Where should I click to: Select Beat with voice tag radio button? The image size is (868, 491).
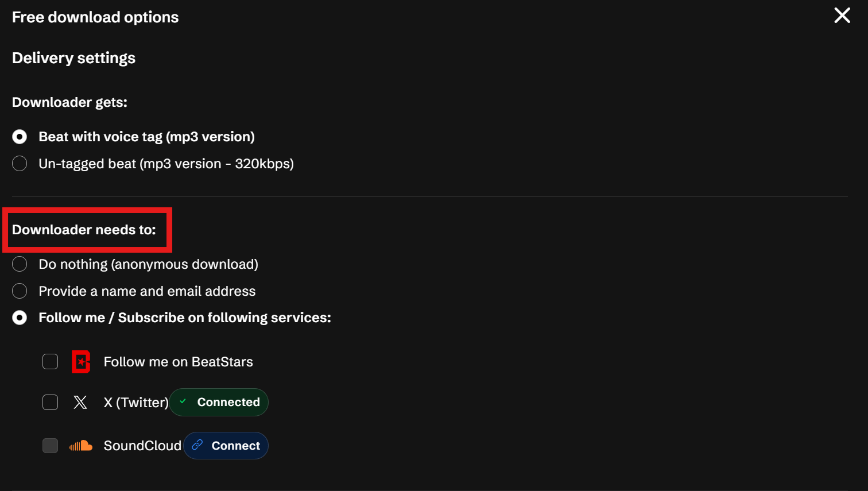(20, 137)
